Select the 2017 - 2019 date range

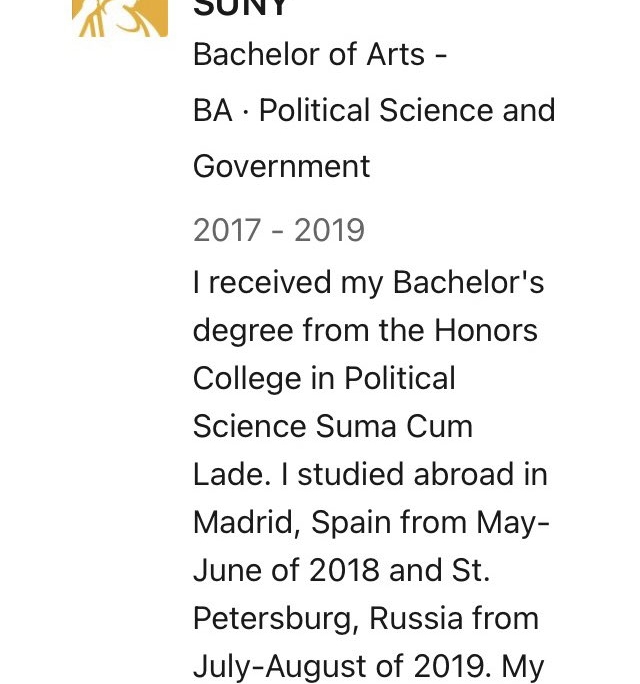[279, 230]
